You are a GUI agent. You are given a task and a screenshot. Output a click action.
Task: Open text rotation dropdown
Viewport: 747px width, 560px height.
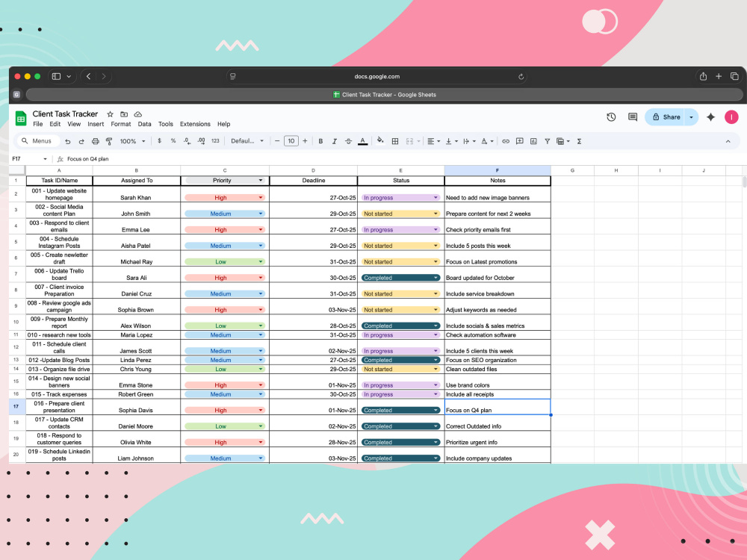[487, 141]
